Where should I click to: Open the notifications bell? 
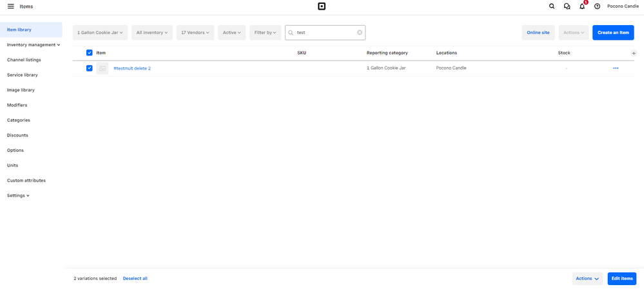[x=582, y=6]
